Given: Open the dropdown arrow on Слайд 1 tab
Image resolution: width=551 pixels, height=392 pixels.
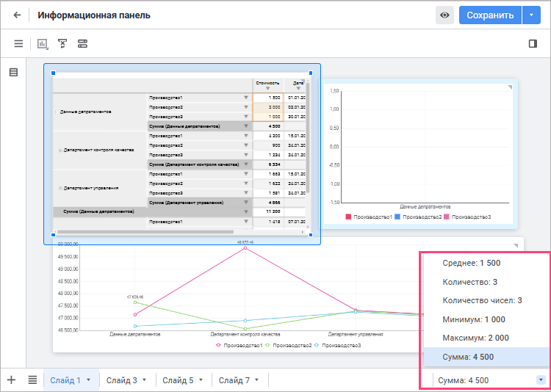Looking at the screenshot, I should (x=89, y=380).
